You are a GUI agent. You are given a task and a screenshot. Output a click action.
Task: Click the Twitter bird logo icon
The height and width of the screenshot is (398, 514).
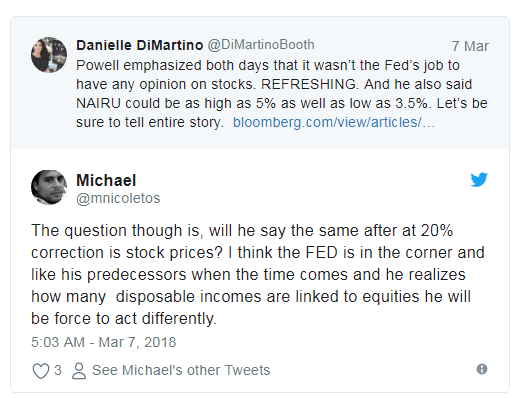click(479, 180)
